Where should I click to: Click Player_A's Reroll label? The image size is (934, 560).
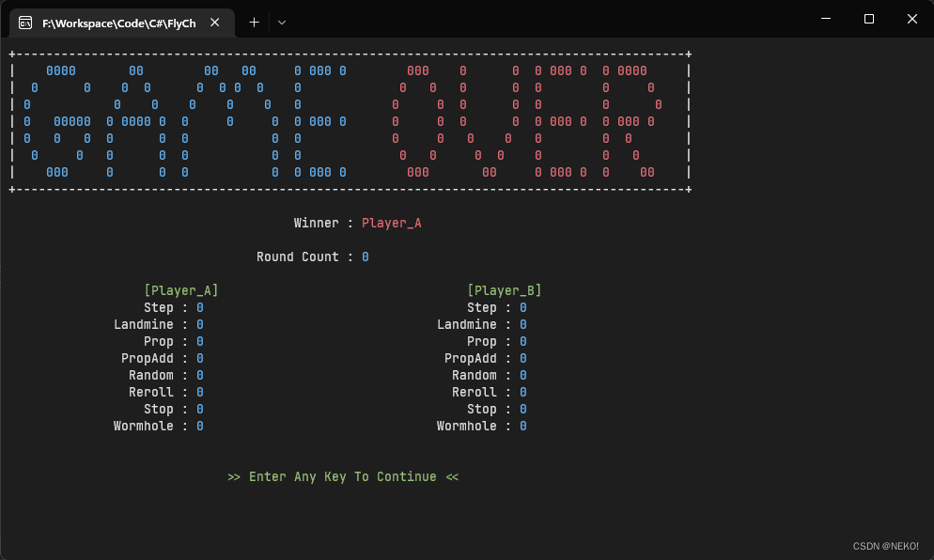pyautogui.click(x=151, y=392)
